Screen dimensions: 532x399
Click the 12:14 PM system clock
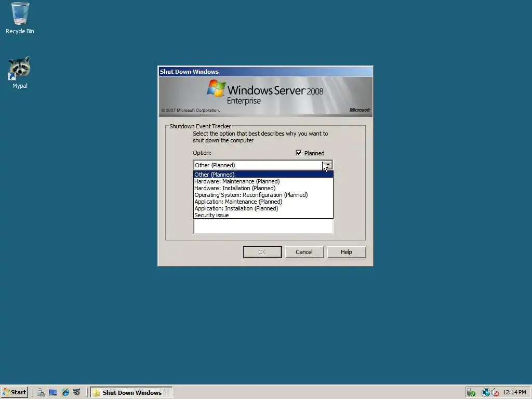(x=514, y=392)
